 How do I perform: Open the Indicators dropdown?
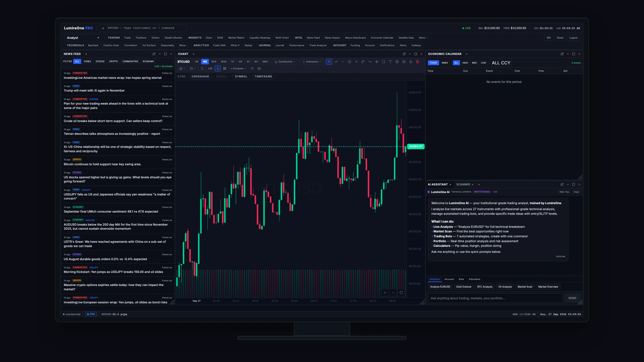point(312,62)
